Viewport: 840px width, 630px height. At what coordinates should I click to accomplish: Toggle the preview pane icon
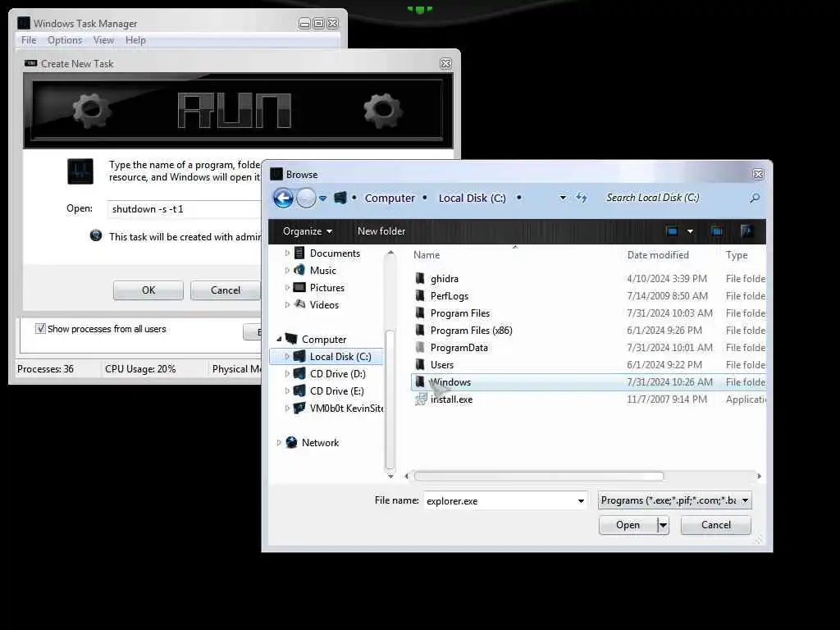[x=717, y=231]
